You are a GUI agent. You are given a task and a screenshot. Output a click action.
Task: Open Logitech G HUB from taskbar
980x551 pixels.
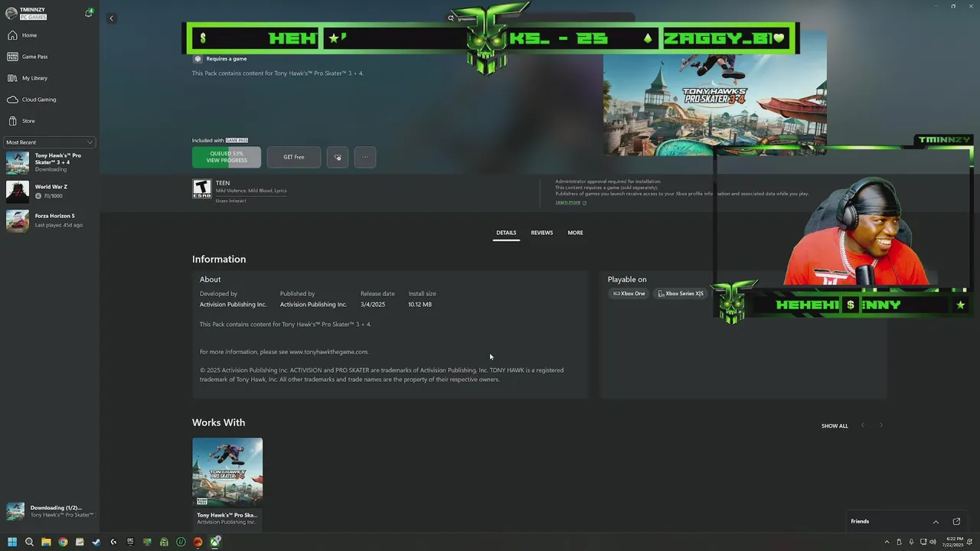[113, 542]
